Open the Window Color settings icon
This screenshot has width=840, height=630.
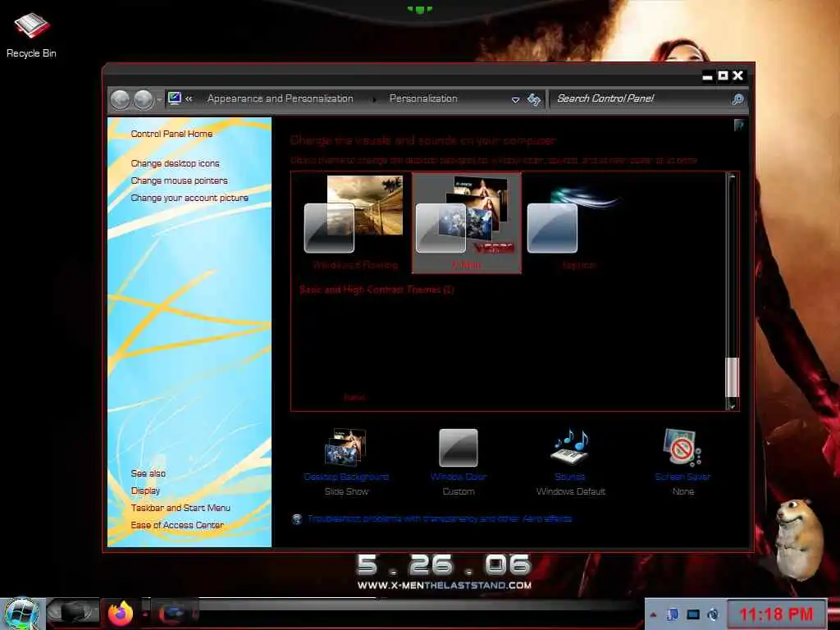(459, 447)
